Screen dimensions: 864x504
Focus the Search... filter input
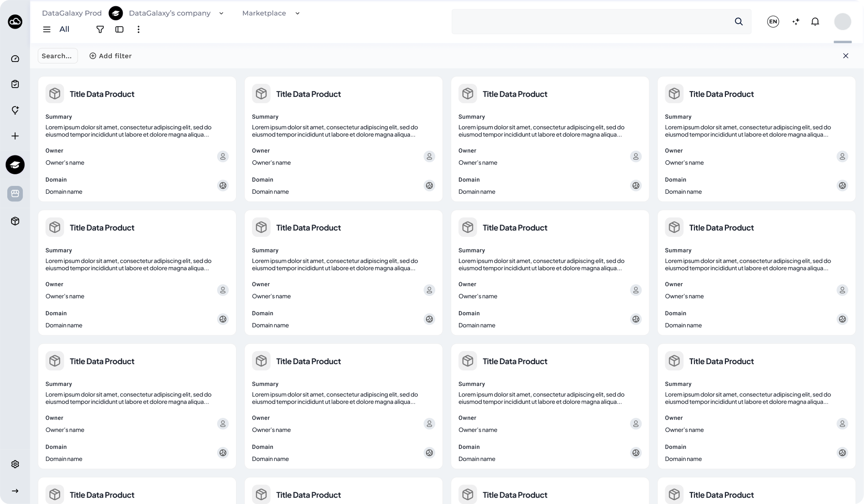(58, 56)
